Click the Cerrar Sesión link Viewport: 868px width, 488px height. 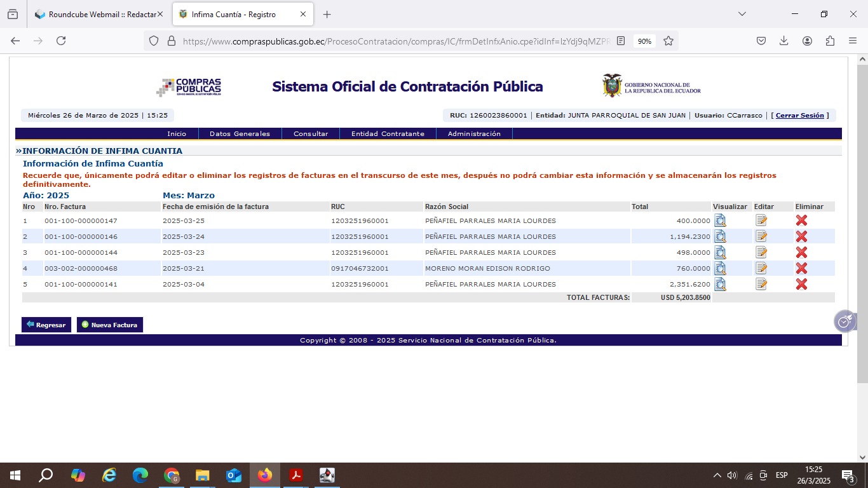pyautogui.click(x=799, y=116)
